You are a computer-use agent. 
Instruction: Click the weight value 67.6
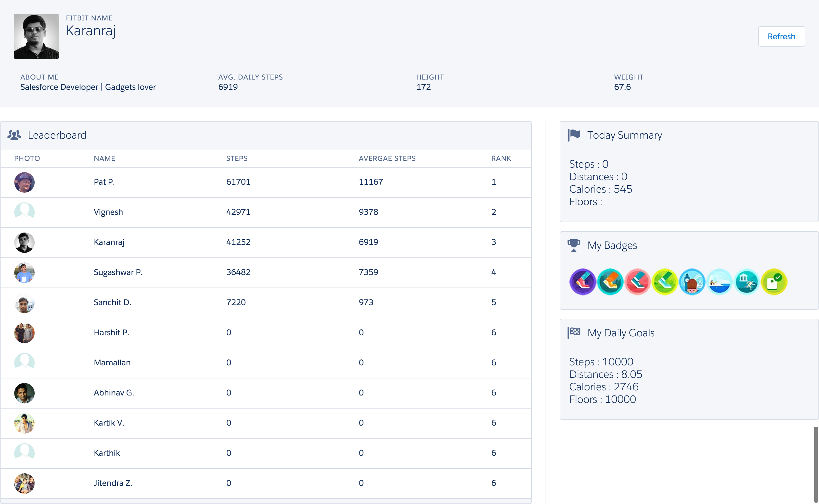tap(622, 87)
